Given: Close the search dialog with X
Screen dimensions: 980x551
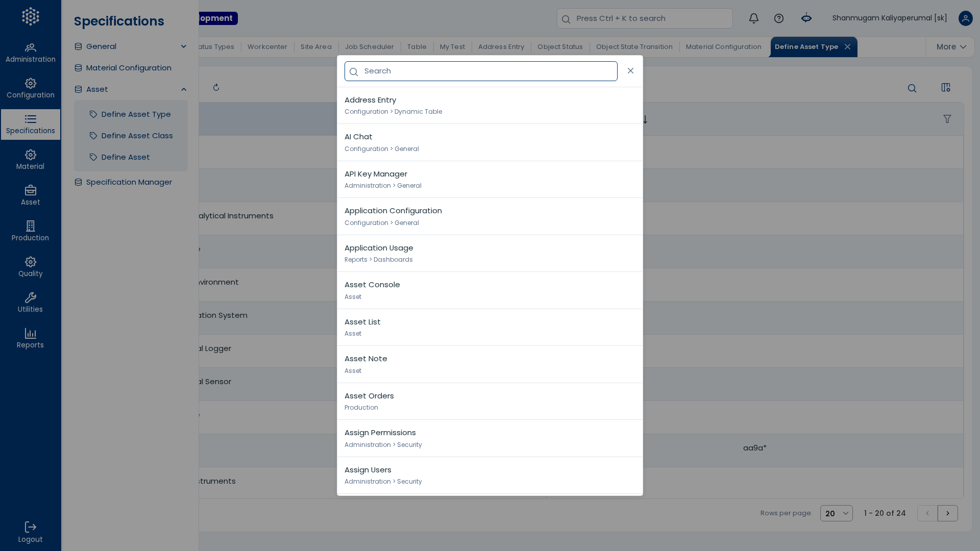Looking at the screenshot, I should [631, 71].
